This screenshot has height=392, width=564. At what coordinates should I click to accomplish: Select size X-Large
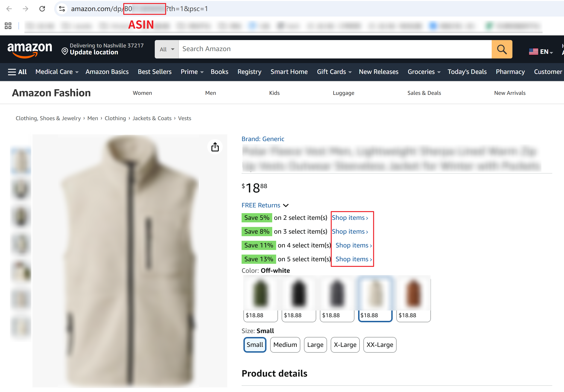(345, 345)
